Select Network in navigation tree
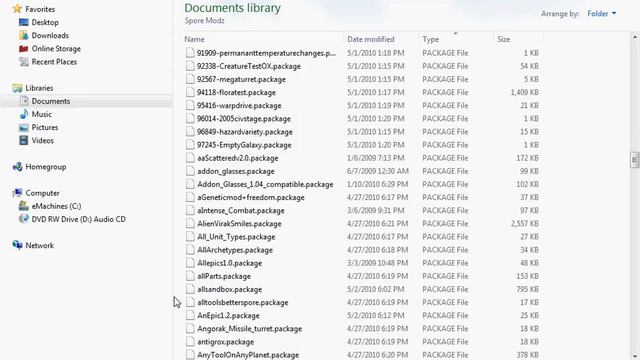This screenshot has height=360, width=640. click(40, 245)
